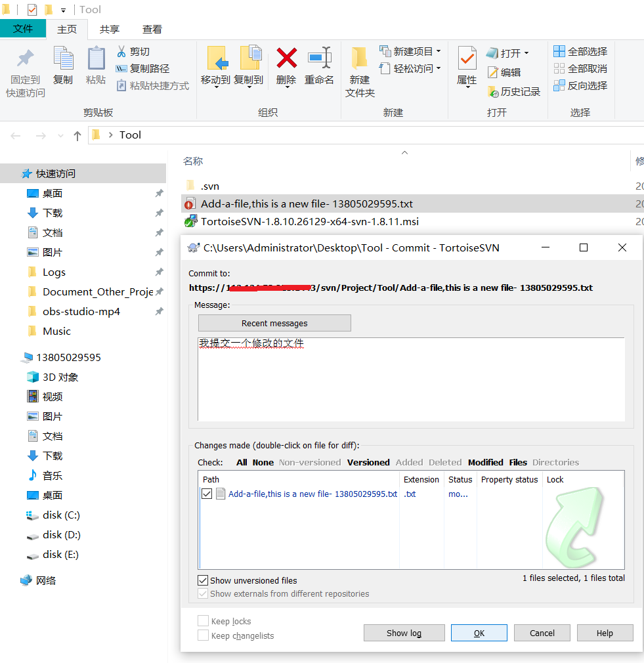Click inside the commit message text box
The image size is (644, 663).
[411, 379]
